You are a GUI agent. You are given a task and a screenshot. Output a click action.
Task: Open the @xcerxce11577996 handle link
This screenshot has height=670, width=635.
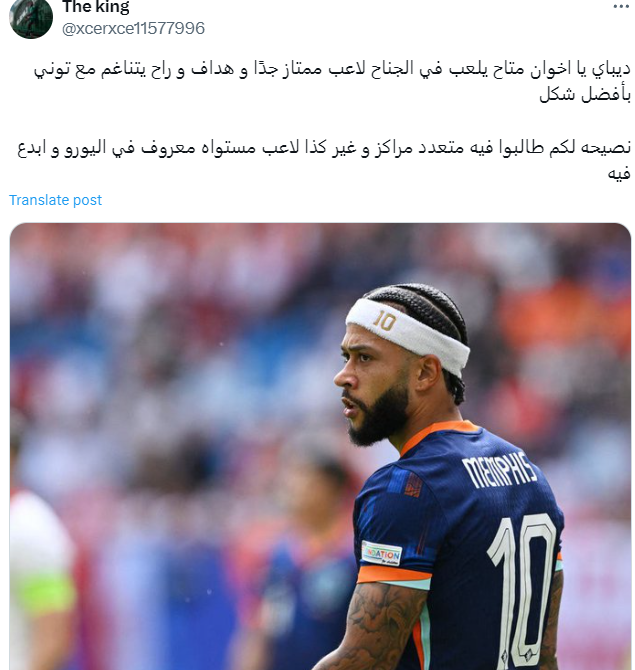point(133,29)
